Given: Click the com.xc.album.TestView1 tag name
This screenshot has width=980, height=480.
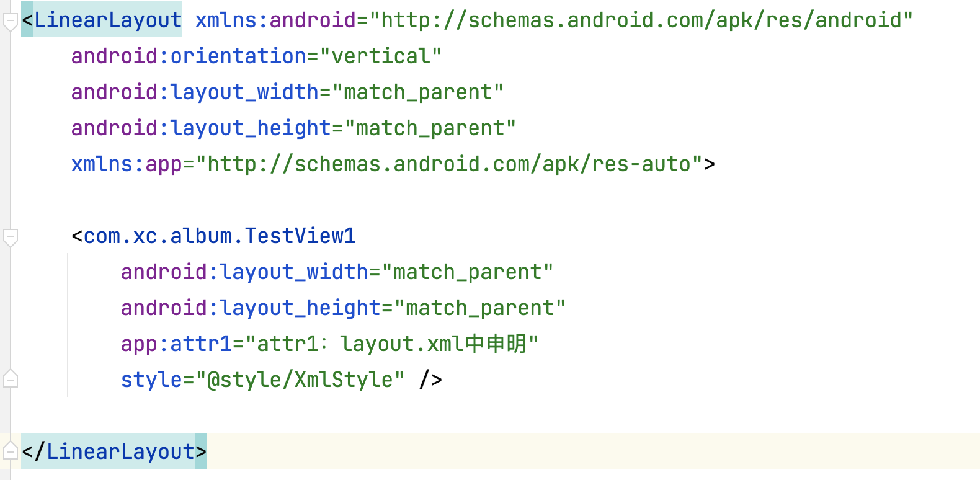Looking at the screenshot, I should coord(220,236).
